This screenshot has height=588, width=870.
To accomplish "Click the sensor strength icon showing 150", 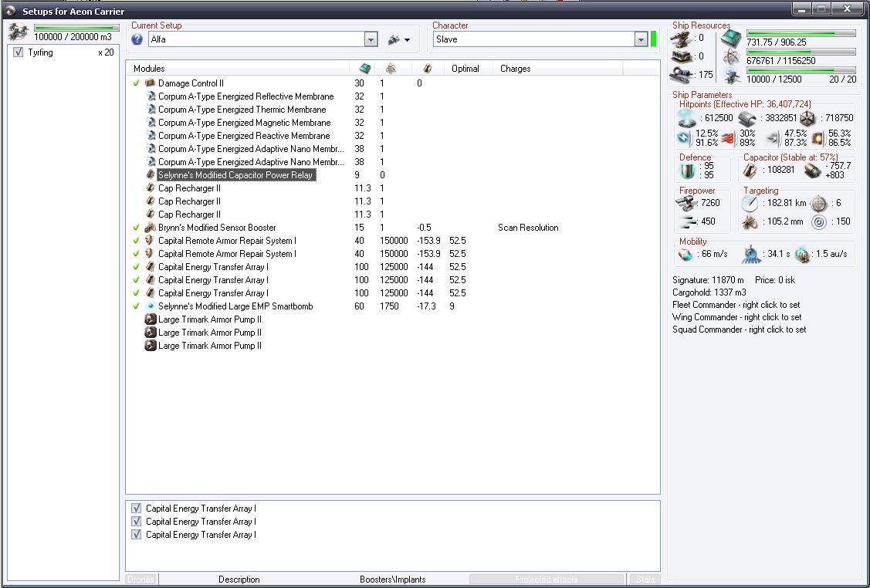I will (x=818, y=221).
